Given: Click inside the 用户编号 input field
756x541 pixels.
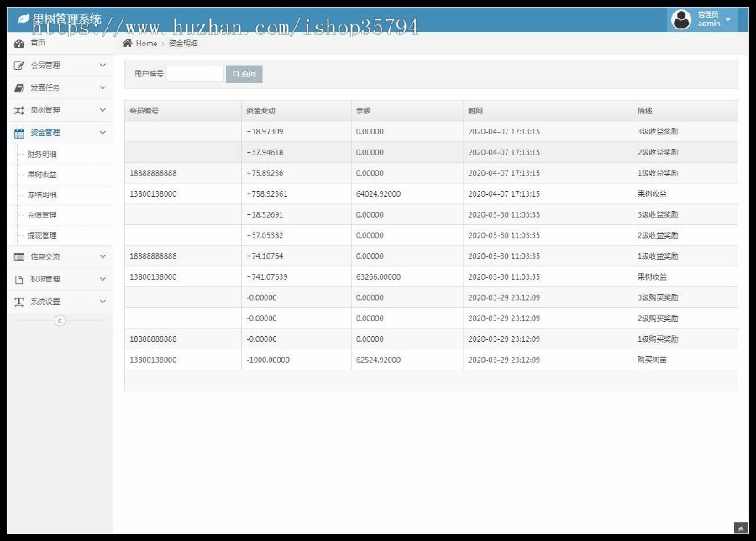Looking at the screenshot, I should [195, 74].
